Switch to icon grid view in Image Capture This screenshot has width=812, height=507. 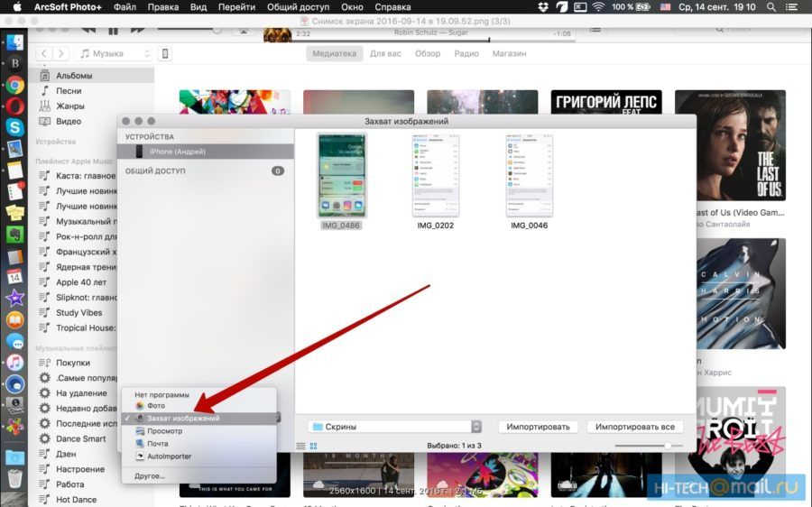313,446
